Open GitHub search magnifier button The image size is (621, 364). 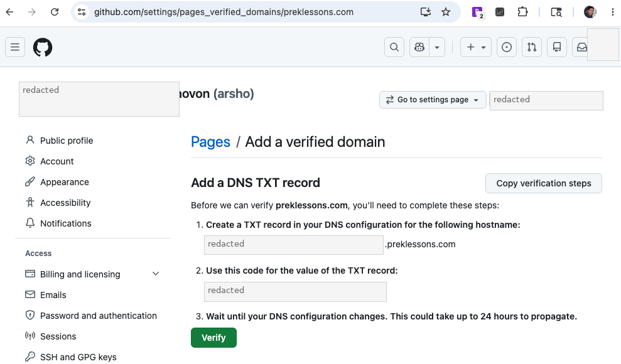(x=394, y=47)
